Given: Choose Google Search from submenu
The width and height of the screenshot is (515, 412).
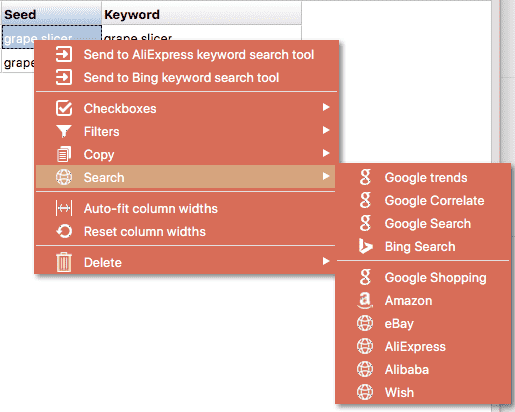Looking at the screenshot, I should pyautogui.click(x=423, y=223).
